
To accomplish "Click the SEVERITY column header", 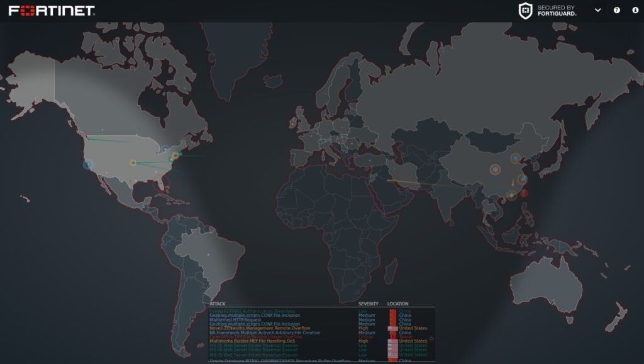I will pyautogui.click(x=368, y=304).
